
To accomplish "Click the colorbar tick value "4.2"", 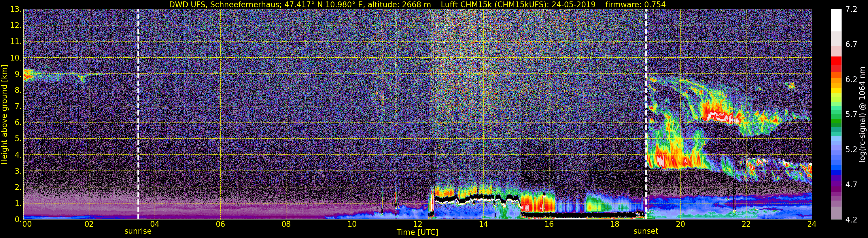I will click(851, 220).
